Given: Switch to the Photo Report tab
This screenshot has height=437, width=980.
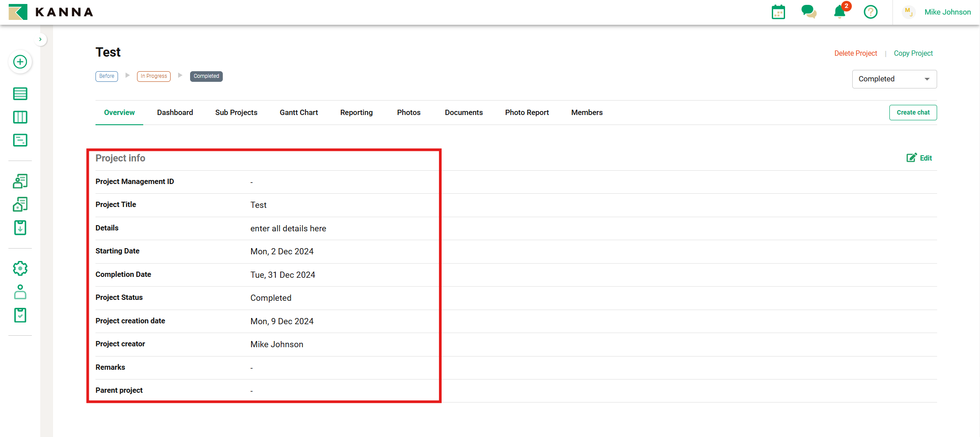Looking at the screenshot, I should [526, 112].
